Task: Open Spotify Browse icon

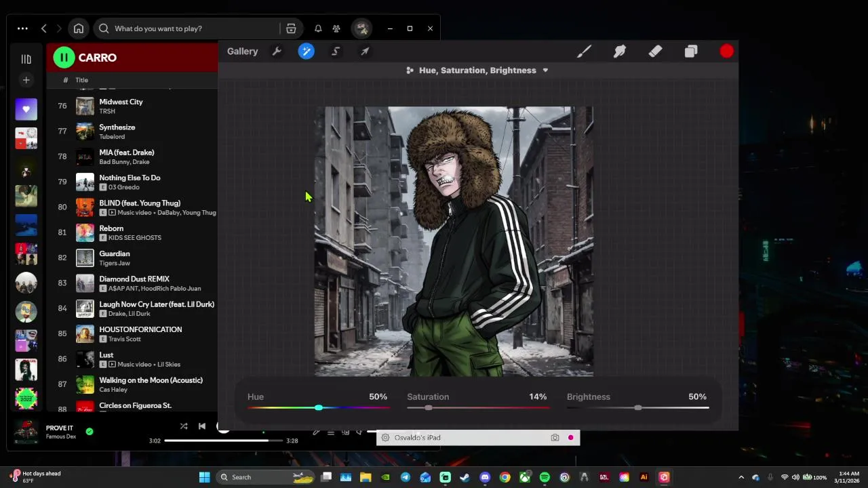Action: 291,28
